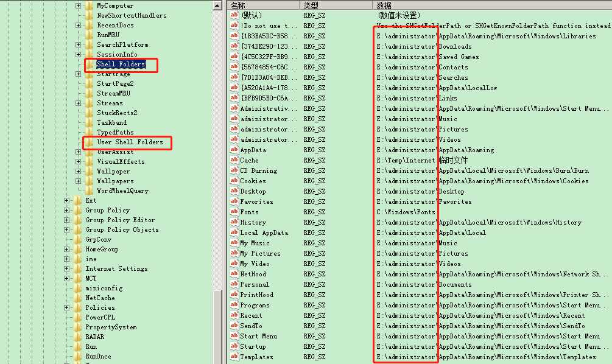Select the Group Policy Editor key
This screenshot has width=612, height=364.
click(x=120, y=220)
